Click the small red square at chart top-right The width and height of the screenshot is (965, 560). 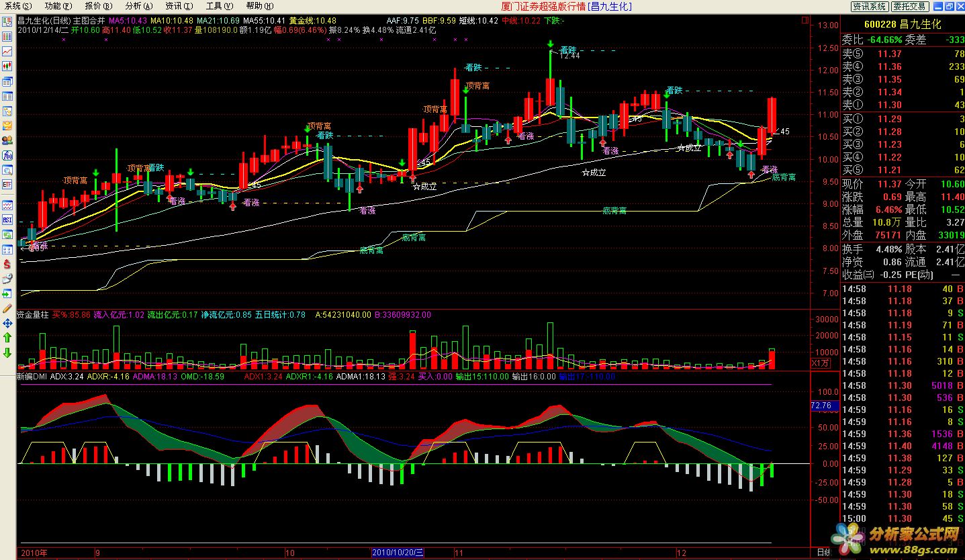click(x=807, y=20)
